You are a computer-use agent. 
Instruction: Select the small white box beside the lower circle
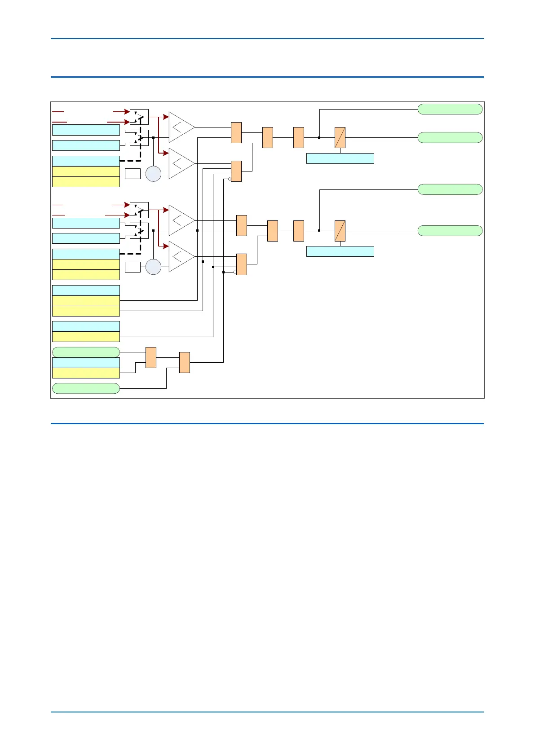(x=133, y=267)
